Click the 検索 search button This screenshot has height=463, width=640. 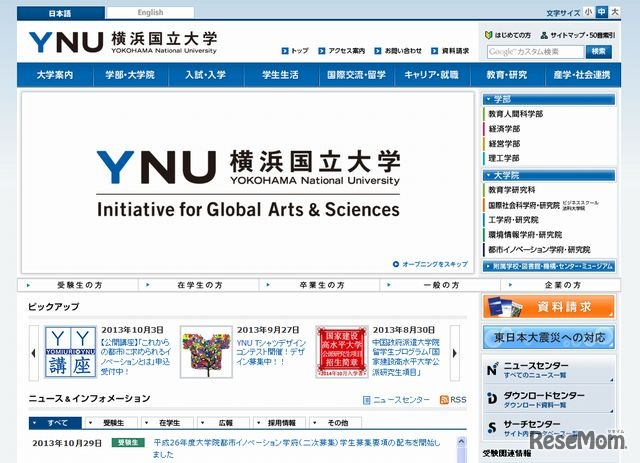599,51
